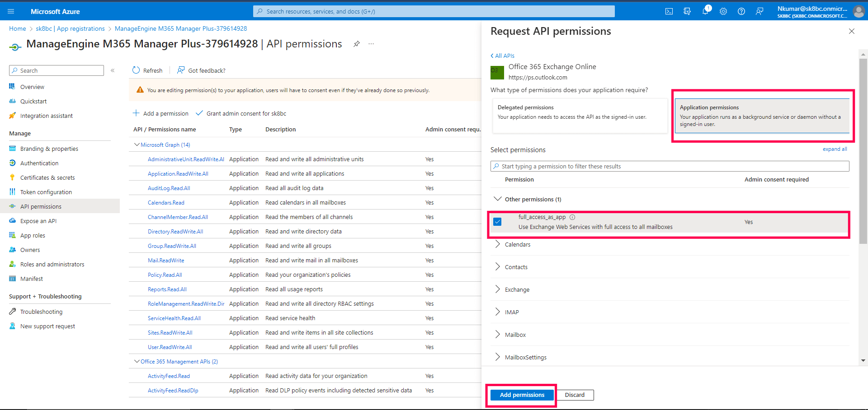Collapse the Microsoft Graph permissions list

tap(137, 144)
